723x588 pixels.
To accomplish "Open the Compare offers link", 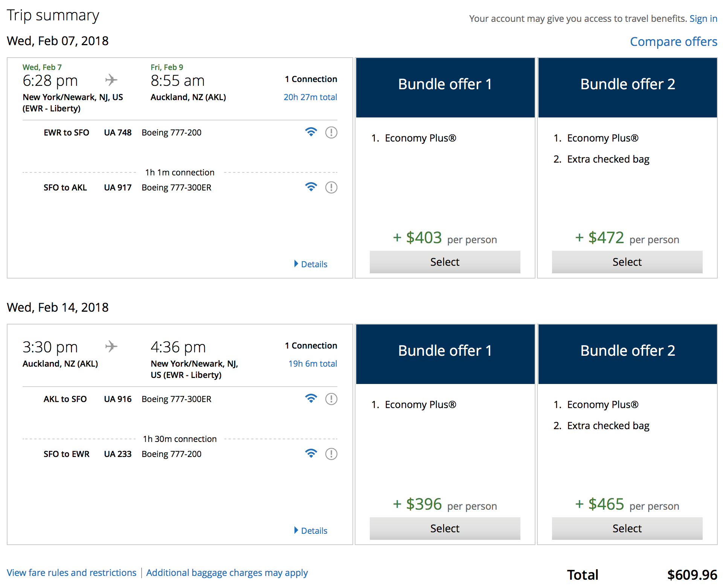I will coord(673,42).
